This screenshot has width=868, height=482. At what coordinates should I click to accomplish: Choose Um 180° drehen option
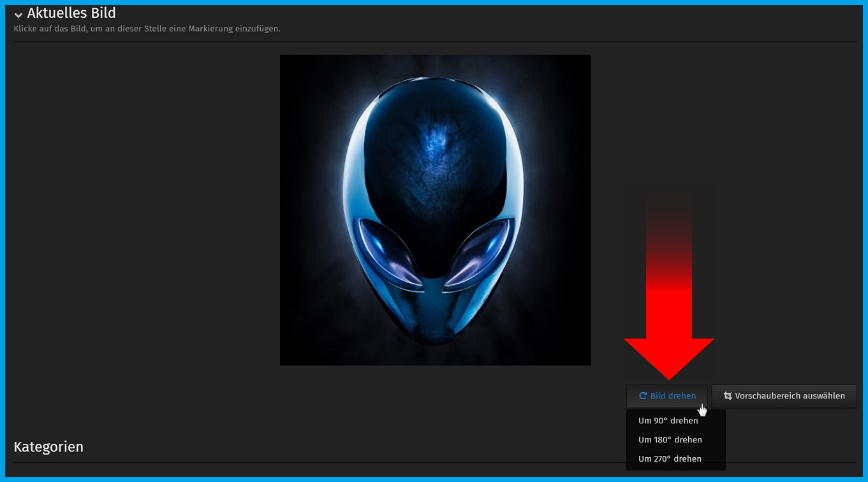coord(670,440)
